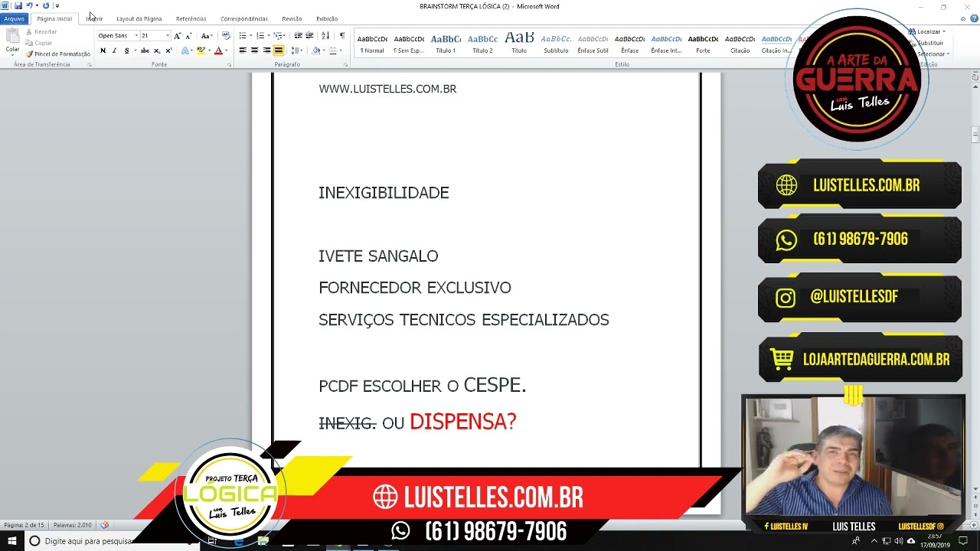Minimize the ribbon with caret
The width and height of the screenshot is (980, 551).
964,18
